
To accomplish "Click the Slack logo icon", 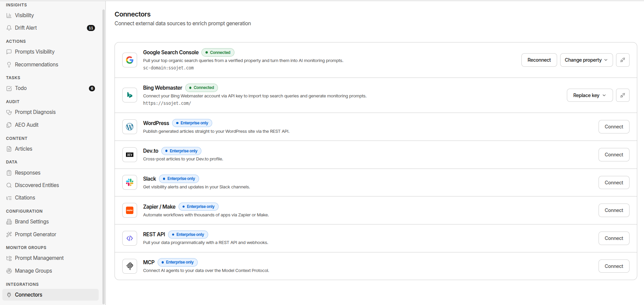I will [x=130, y=183].
